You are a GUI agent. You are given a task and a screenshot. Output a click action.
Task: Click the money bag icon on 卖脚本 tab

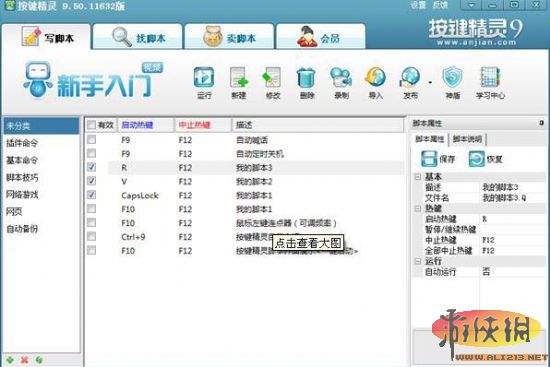213,36
